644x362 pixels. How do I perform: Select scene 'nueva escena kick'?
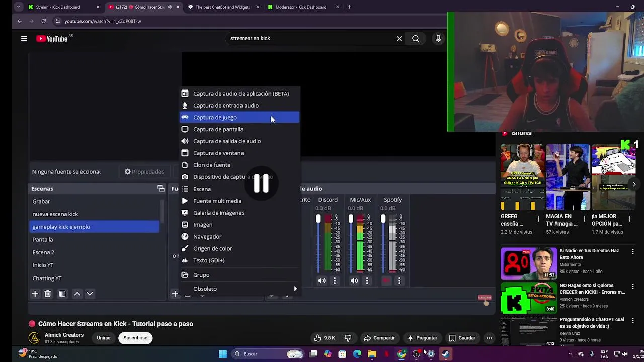tap(94, 214)
